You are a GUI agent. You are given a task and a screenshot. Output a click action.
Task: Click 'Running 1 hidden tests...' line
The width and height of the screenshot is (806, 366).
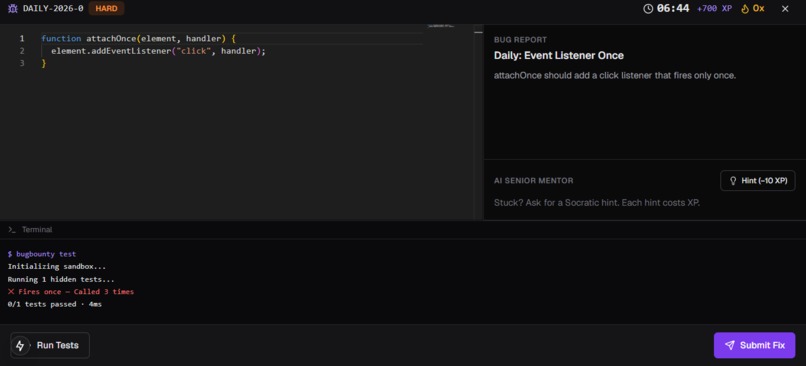[61, 280]
